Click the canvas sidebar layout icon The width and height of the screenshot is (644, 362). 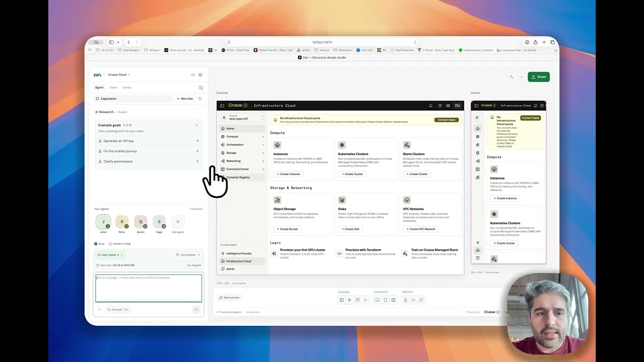coord(342,300)
